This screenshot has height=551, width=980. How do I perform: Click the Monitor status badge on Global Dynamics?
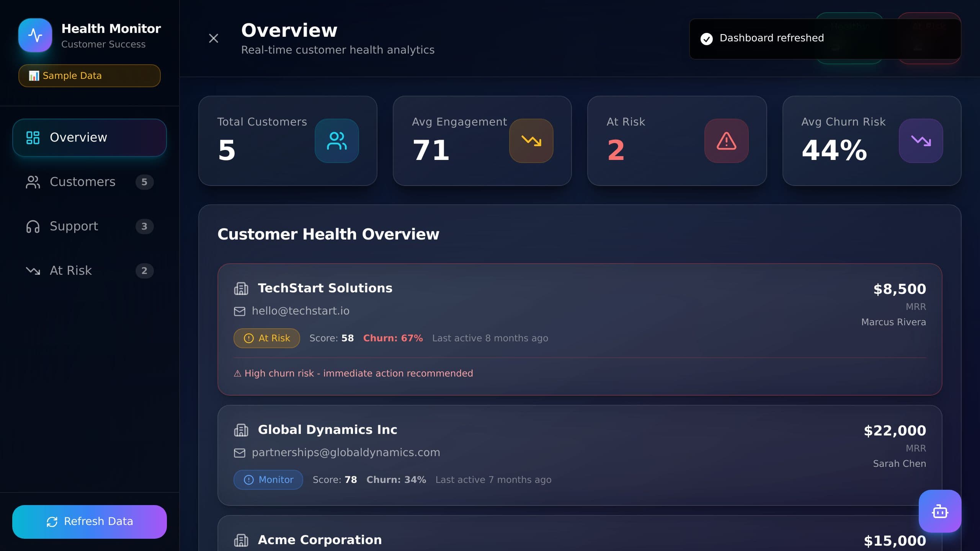pyautogui.click(x=268, y=480)
